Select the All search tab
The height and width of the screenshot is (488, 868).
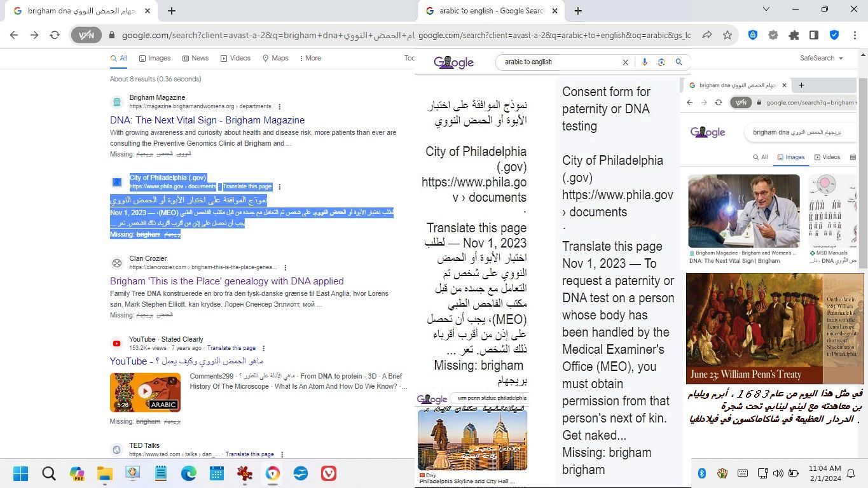[119, 58]
